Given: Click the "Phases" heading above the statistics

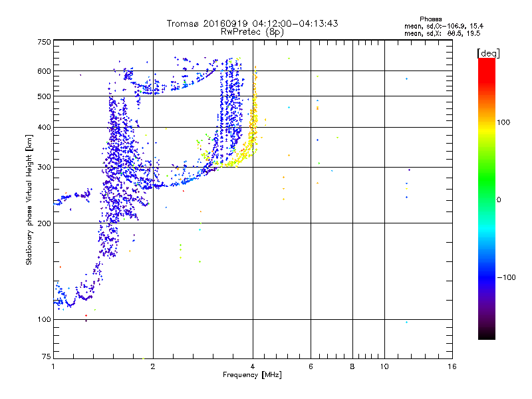Looking at the screenshot, I should pyautogui.click(x=430, y=19).
